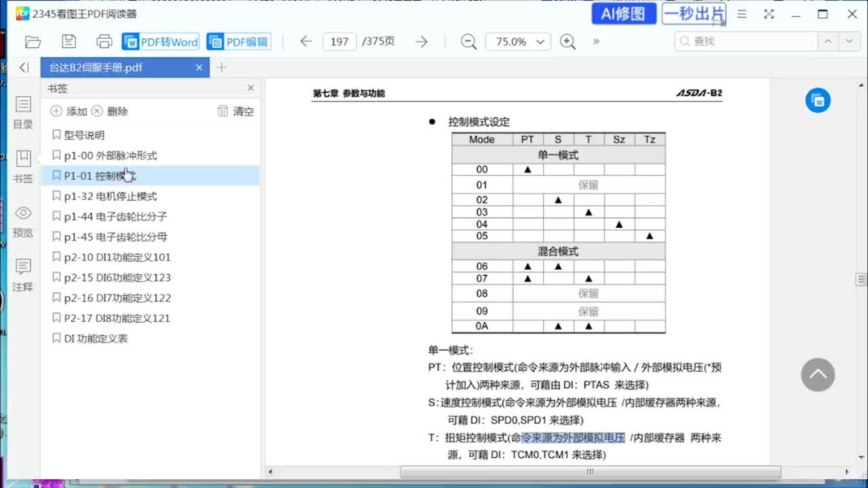Select the P1-01 控制模式 bookmark
Viewport: 868px width, 488px height.
(151, 176)
